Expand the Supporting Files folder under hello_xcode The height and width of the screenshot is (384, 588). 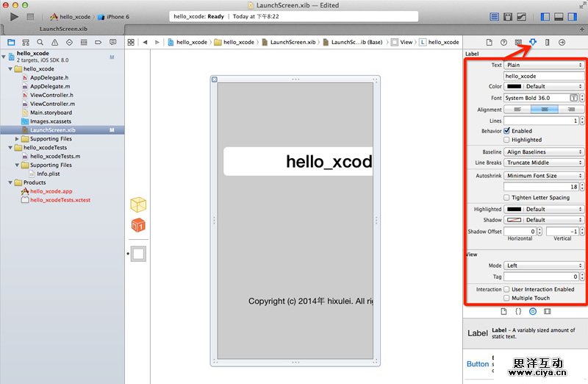point(18,139)
